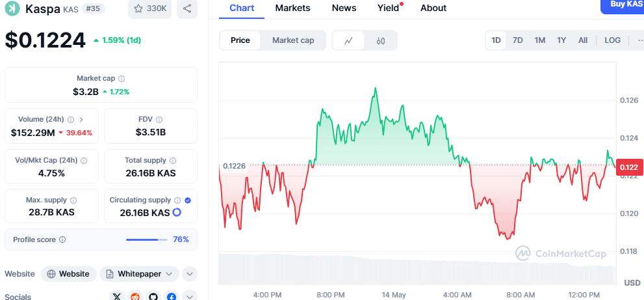This screenshot has height=300, width=644.
Task: Click the Buy KAS button
Action: click(x=623, y=5)
